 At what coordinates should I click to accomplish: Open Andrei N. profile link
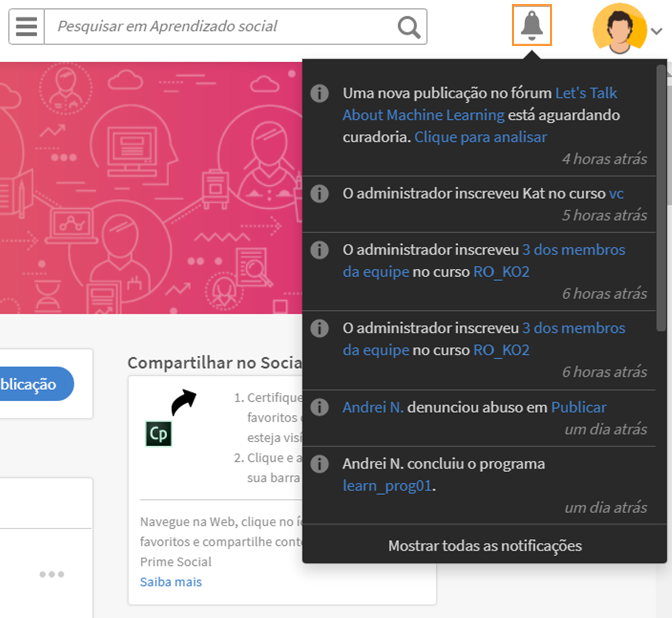pyautogui.click(x=373, y=407)
